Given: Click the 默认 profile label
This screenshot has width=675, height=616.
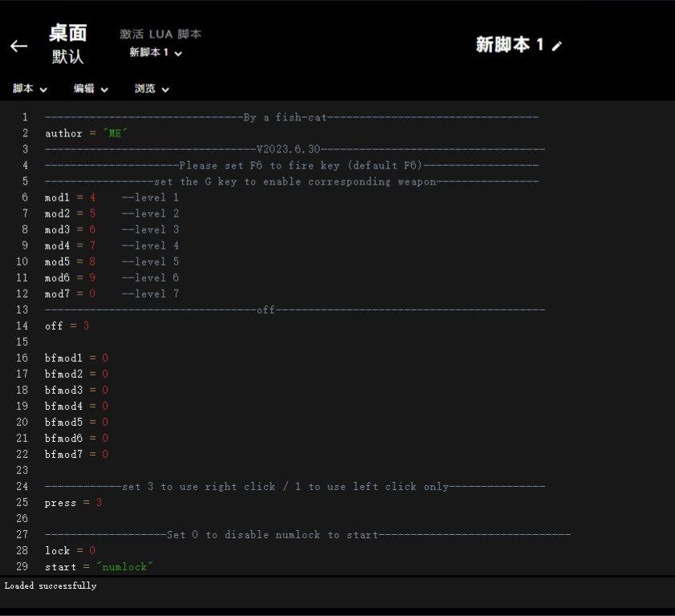Looking at the screenshot, I should (x=67, y=57).
